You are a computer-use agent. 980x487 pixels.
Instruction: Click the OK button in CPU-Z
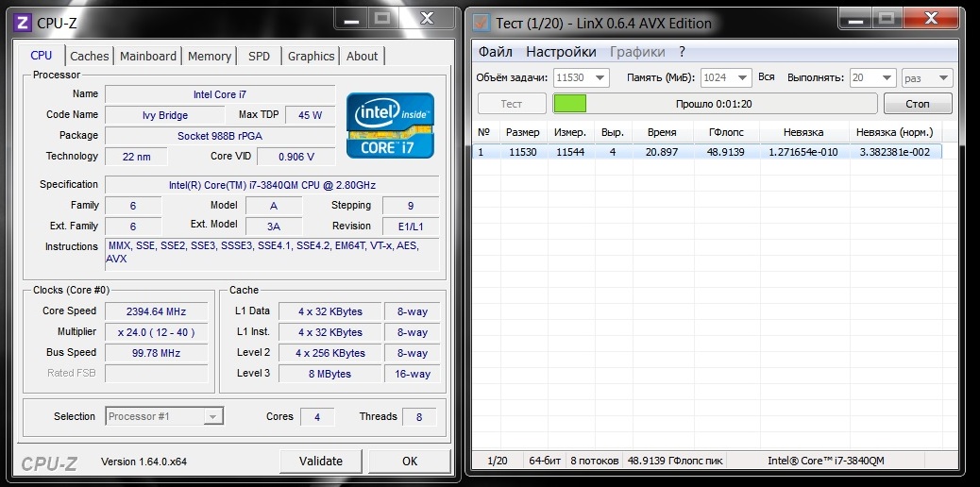click(410, 462)
